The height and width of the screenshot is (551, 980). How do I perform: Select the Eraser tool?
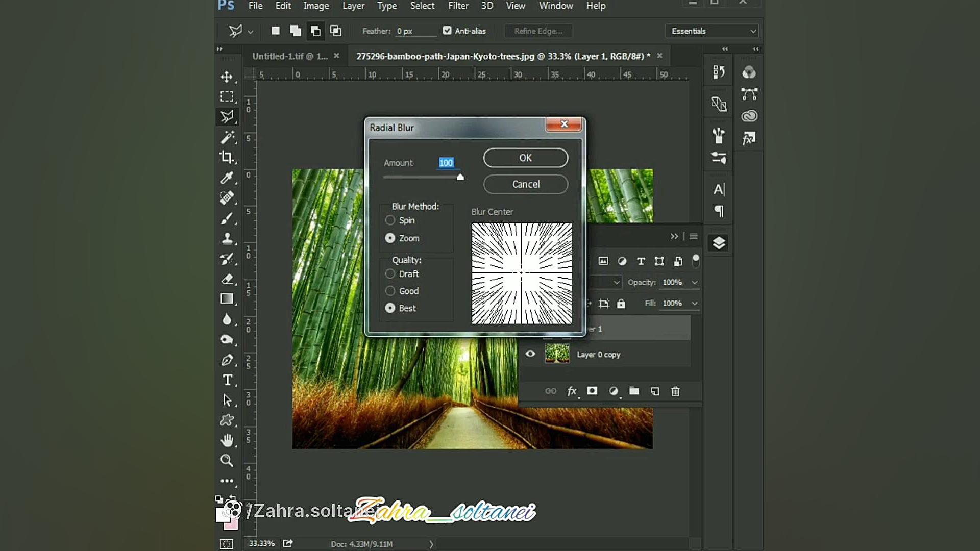click(x=227, y=279)
